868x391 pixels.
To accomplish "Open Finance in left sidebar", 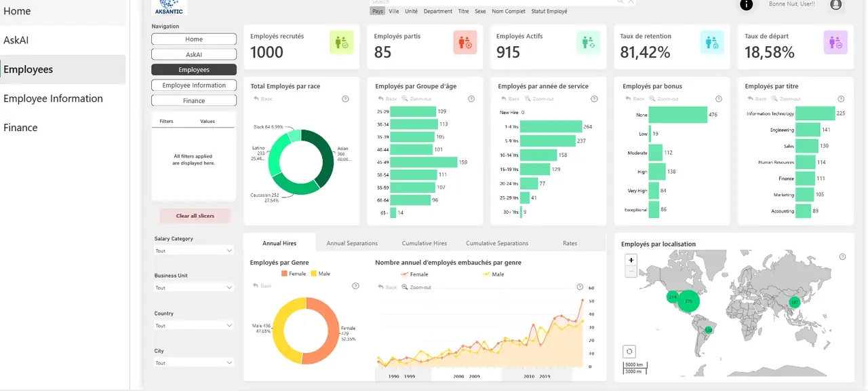I will click(x=62, y=128).
